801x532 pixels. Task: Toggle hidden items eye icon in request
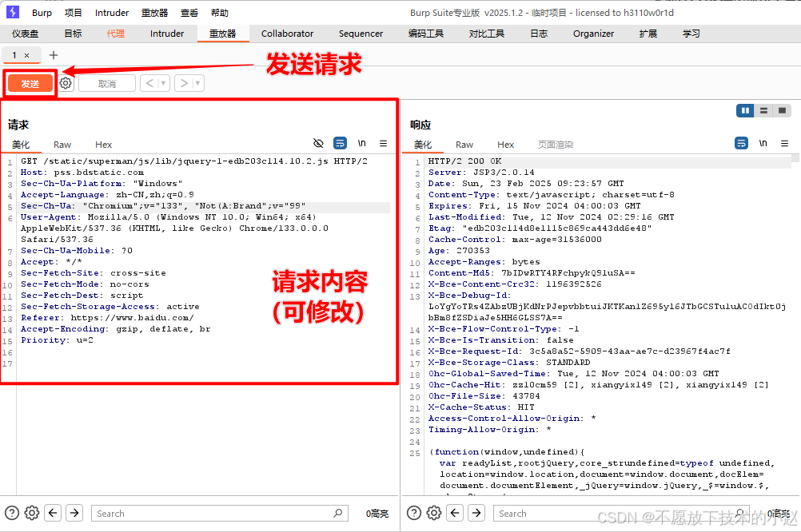coord(318,144)
